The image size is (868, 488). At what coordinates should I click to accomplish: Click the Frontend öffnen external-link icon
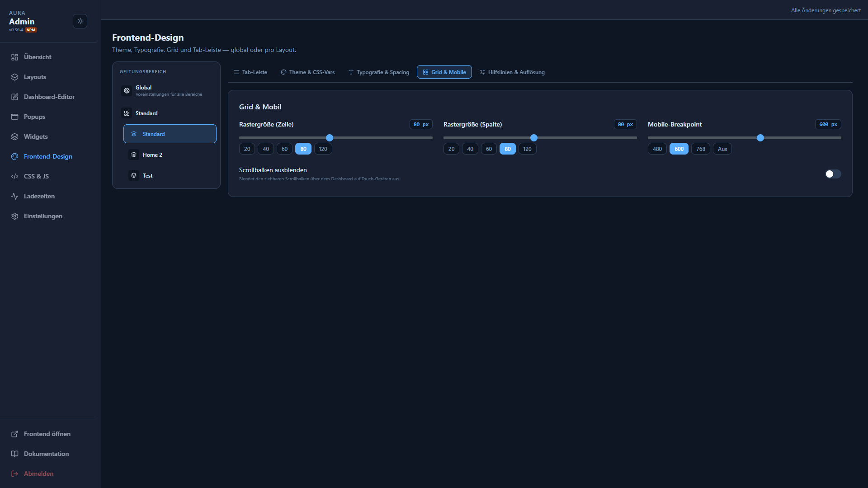(x=14, y=434)
